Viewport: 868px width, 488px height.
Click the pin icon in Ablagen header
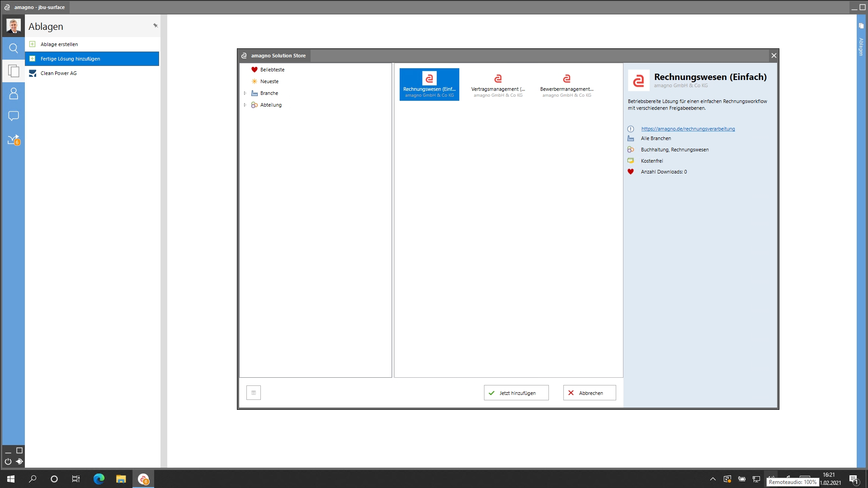[x=155, y=26]
